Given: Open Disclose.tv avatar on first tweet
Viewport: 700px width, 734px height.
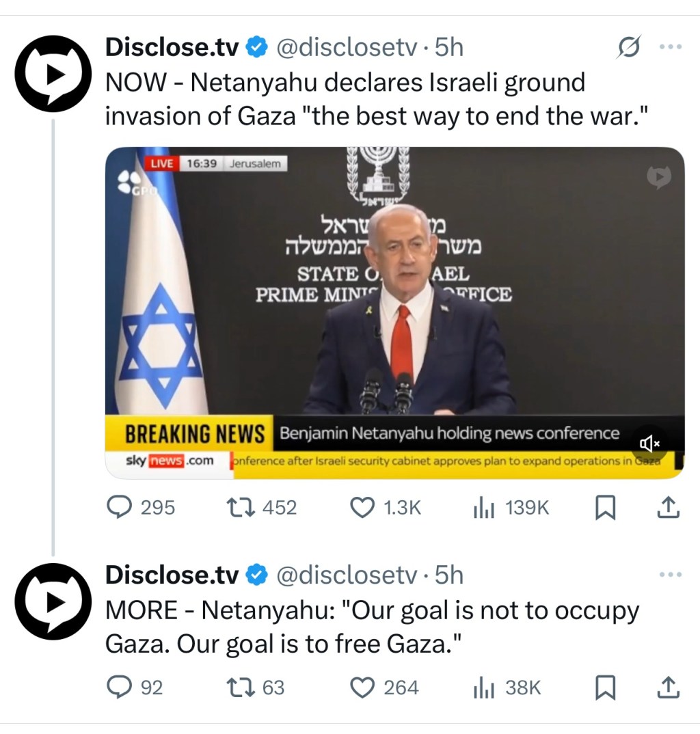Looking at the screenshot, I should click(x=53, y=74).
